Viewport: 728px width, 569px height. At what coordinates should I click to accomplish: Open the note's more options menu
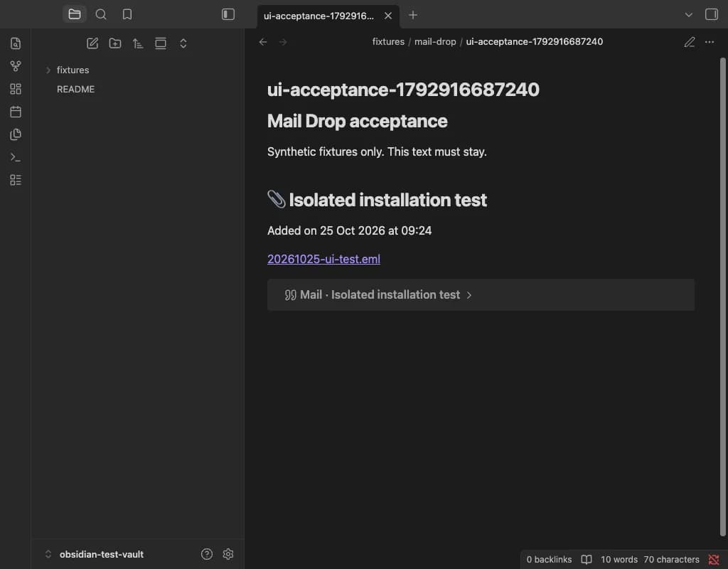pos(710,42)
